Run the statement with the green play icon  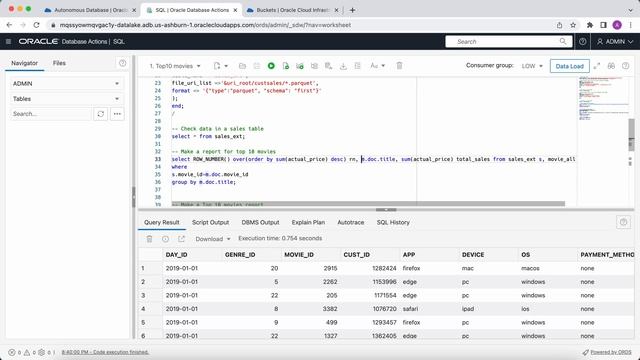(271, 66)
